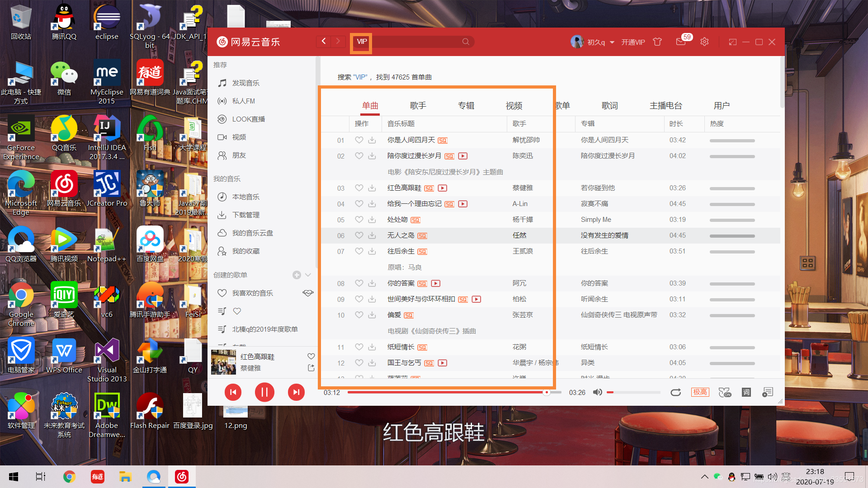The image size is (868, 488).
Task: Open the skin theme shirt icon
Action: (657, 42)
